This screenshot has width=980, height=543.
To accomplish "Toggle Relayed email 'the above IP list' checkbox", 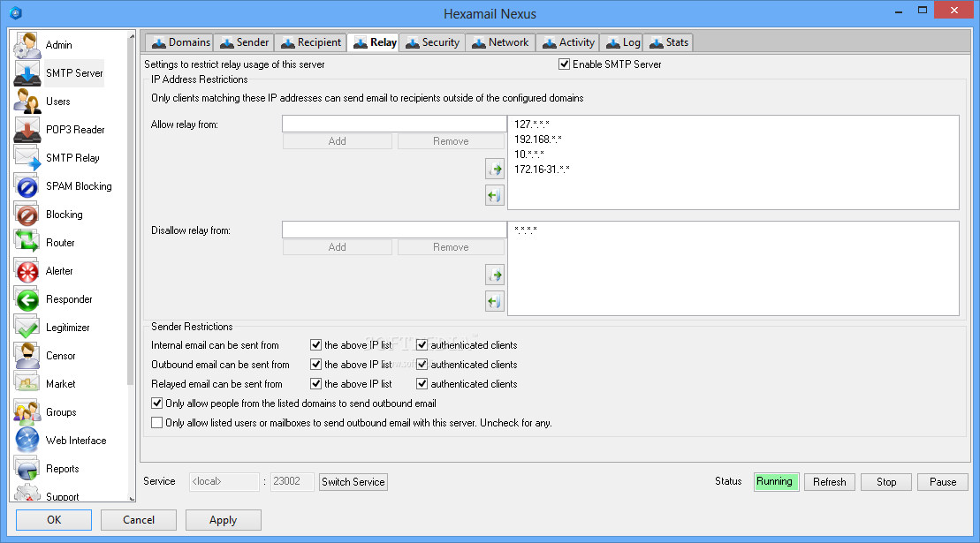I will point(315,384).
